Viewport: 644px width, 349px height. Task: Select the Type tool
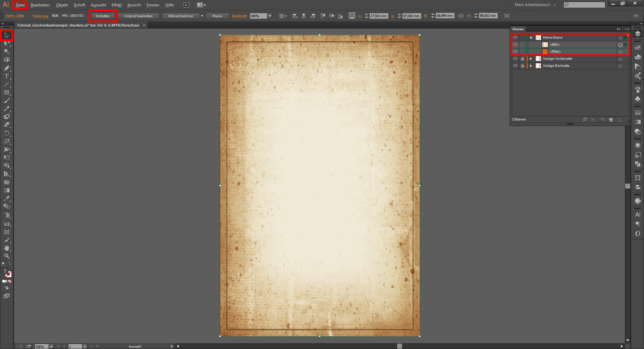[x=6, y=76]
